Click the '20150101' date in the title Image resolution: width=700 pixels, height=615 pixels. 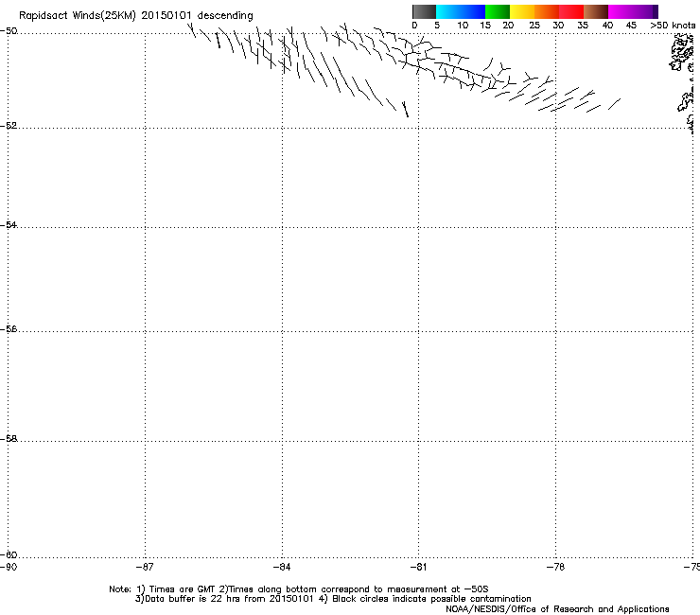point(166,15)
